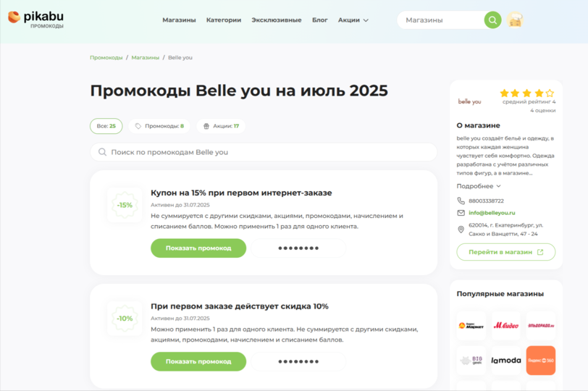588x391 pixels.
Task: Open the Эксклюзивные menu item
Action: pos(277,20)
